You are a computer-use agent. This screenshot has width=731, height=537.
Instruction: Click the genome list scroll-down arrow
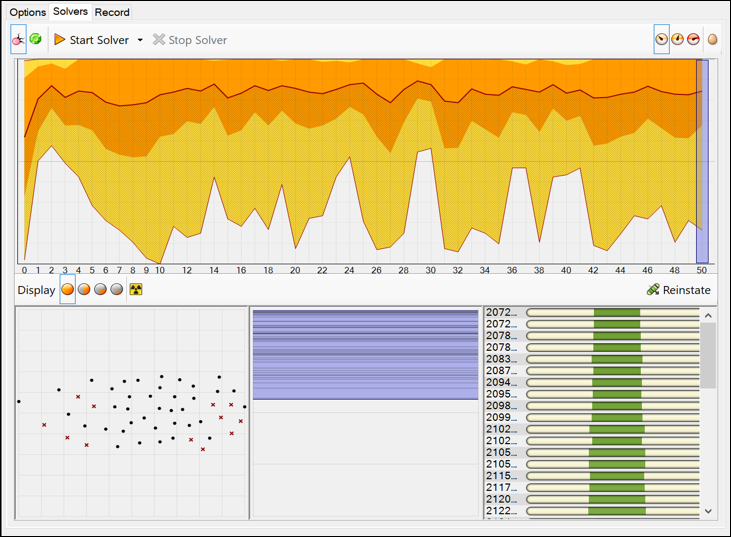[708, 511]
